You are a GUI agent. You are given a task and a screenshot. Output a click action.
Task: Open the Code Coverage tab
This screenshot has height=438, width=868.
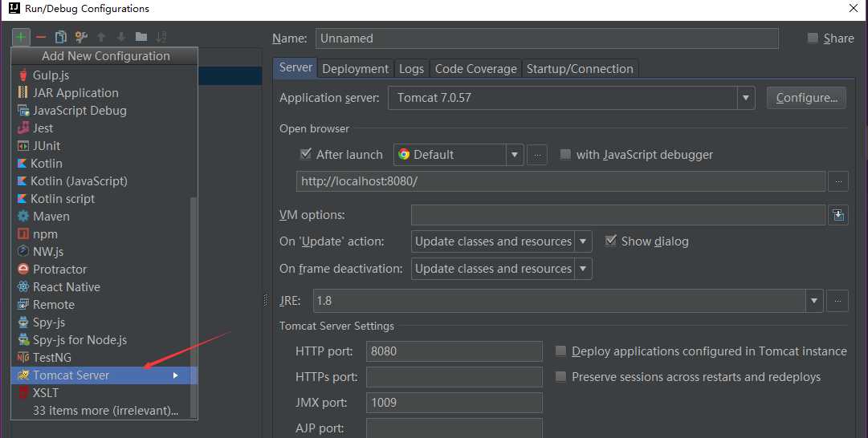[x=475, y=69]
